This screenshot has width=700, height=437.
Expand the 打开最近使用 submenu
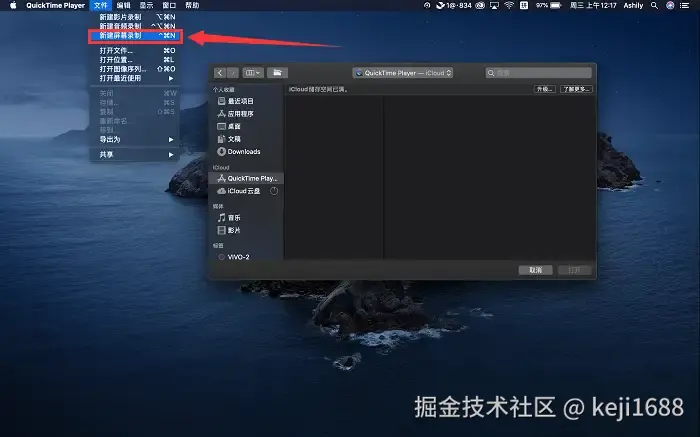(x=134, y=78)
